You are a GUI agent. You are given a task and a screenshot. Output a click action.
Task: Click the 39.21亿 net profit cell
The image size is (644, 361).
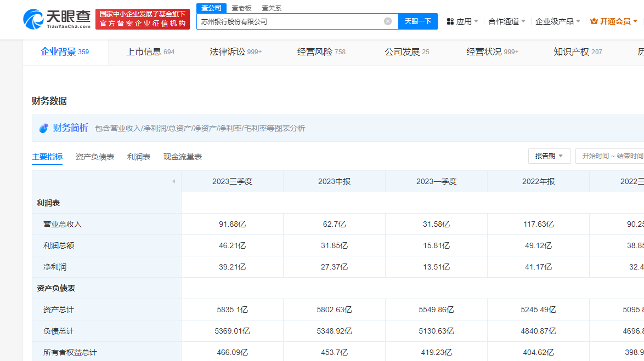coord(232,267)
